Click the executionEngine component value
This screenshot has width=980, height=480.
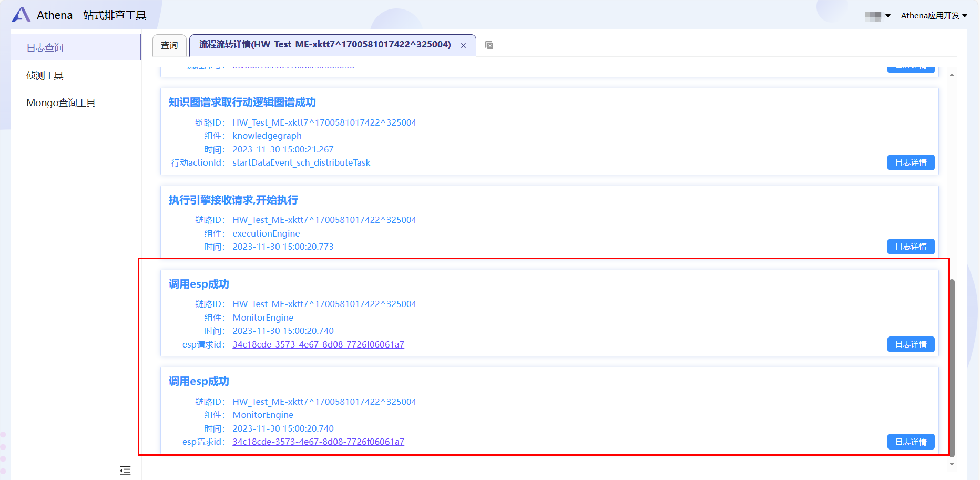[266, 233]
